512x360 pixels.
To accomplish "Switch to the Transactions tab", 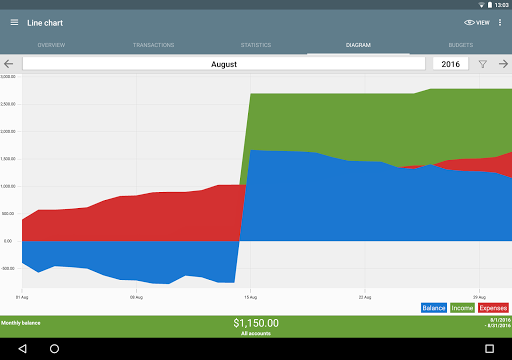I will click(x=154, y=45).
